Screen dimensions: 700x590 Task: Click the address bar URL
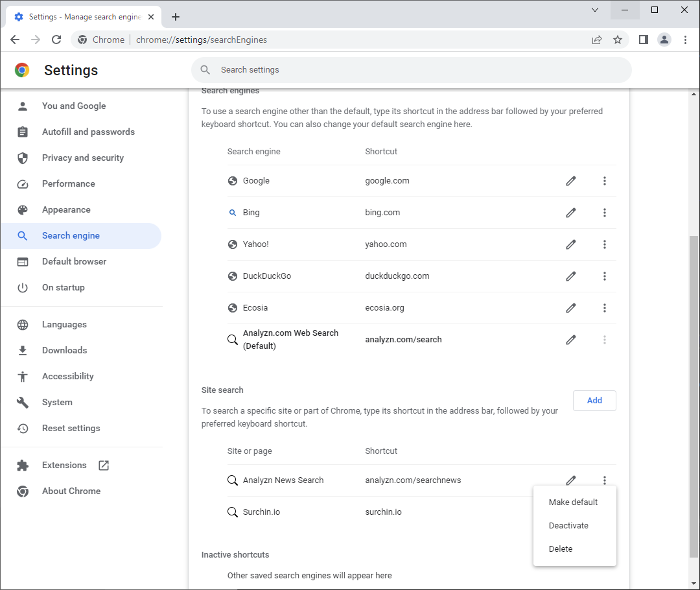pos(202,40)
